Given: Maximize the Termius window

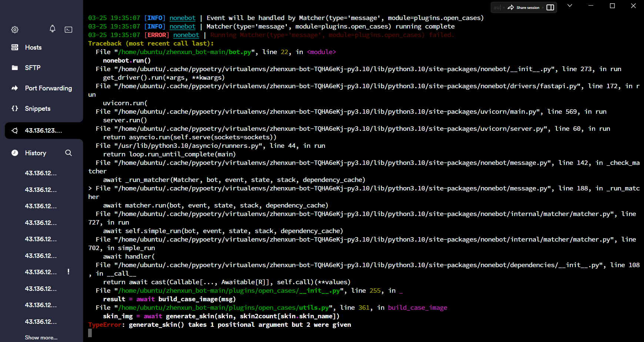Looking at the screenshot, I should point(612,6).
